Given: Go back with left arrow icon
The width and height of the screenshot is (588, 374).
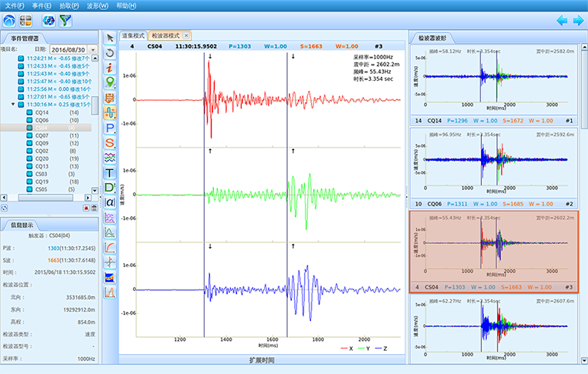Looking at the screenshot, I should [x=561, y=20].
